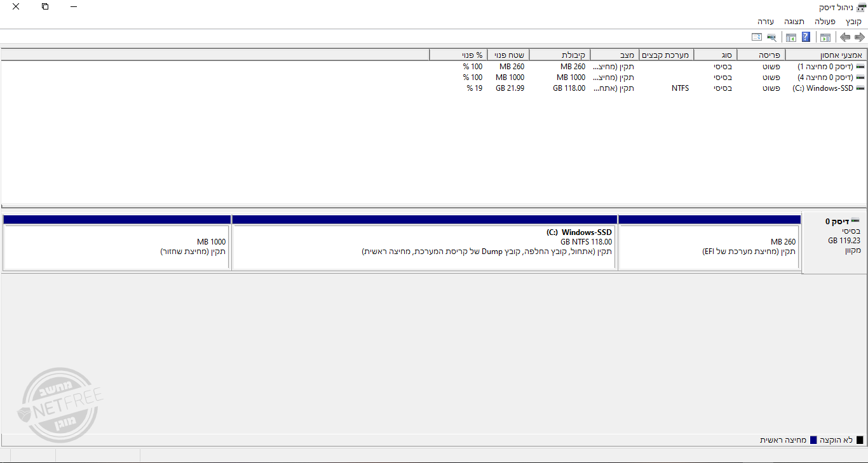Minimize the ניהול דיסק window

74,6
